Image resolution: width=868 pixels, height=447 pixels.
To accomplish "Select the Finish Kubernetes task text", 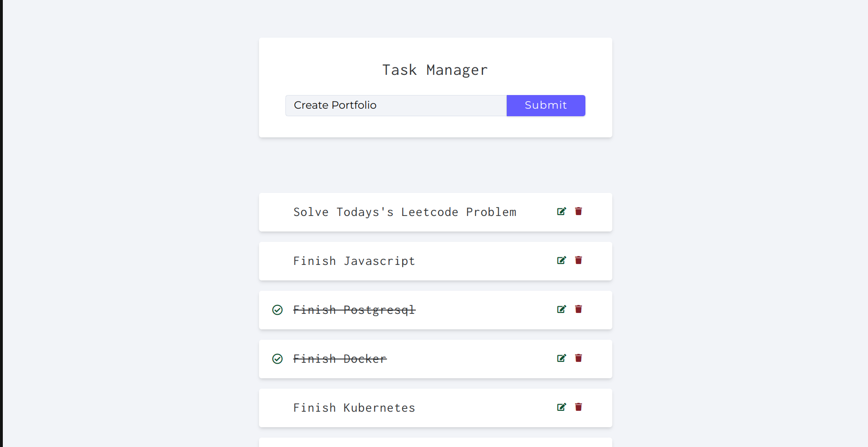I will coord(354,408).
